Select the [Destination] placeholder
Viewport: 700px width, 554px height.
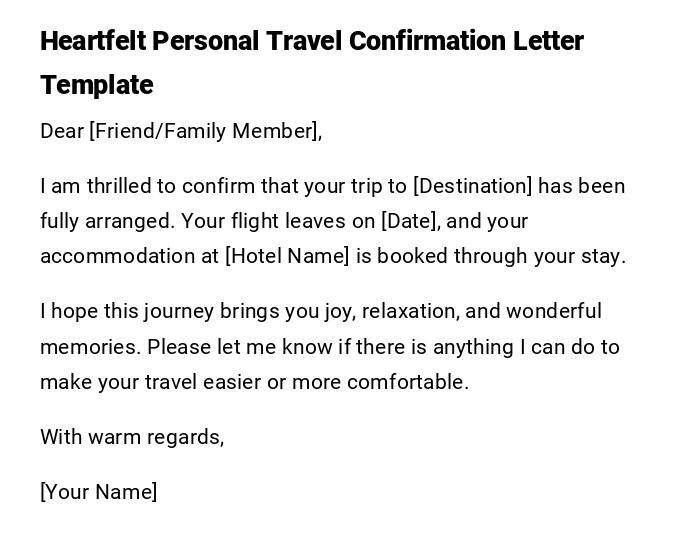[473, 186]
